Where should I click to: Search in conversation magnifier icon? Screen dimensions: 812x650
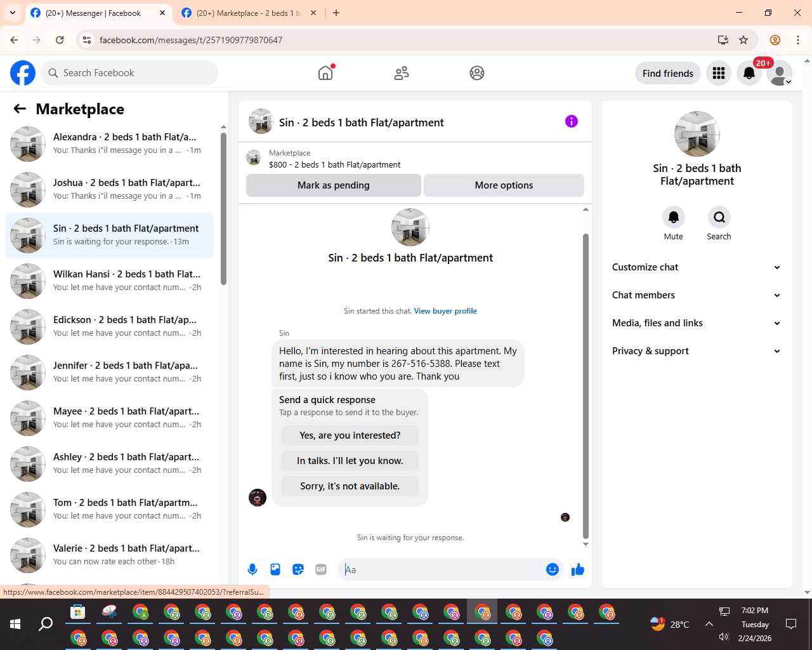tap(719, 217)
